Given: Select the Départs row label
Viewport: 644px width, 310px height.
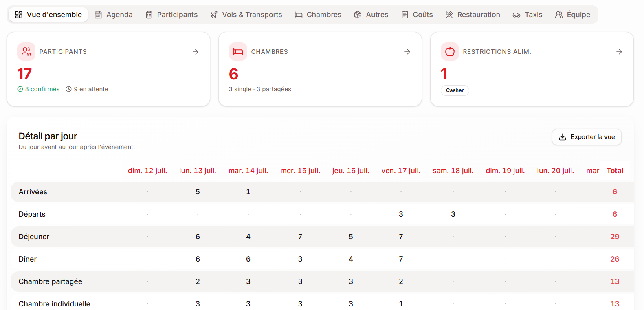Looking at the screenshot, I should coord(32,214).
